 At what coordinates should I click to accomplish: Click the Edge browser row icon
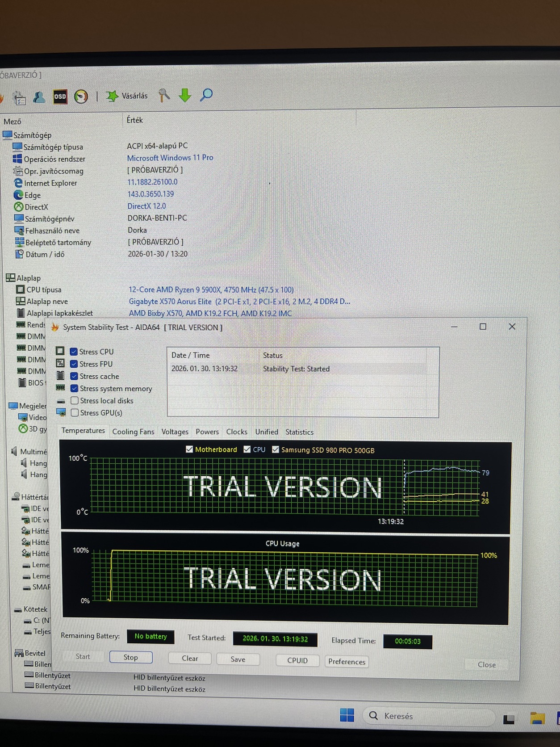pyautogui.click(x=18, y=195)
